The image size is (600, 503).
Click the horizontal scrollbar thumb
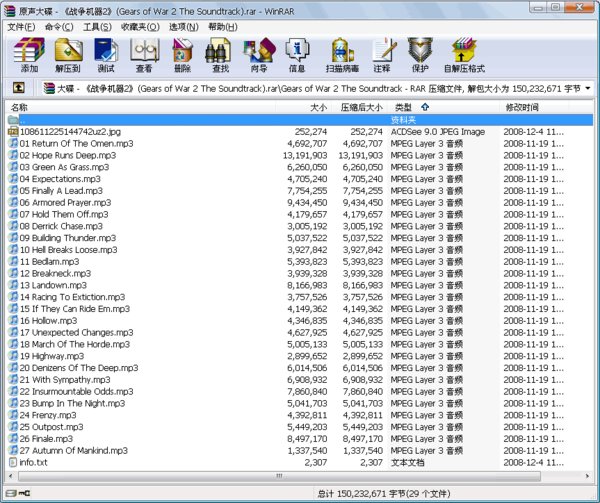(x=279, y=476)
